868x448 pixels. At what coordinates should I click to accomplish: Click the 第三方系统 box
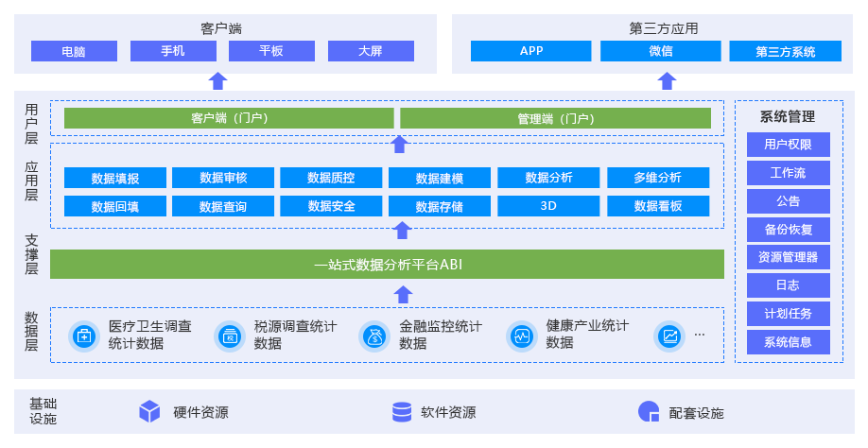pos(786,51)
